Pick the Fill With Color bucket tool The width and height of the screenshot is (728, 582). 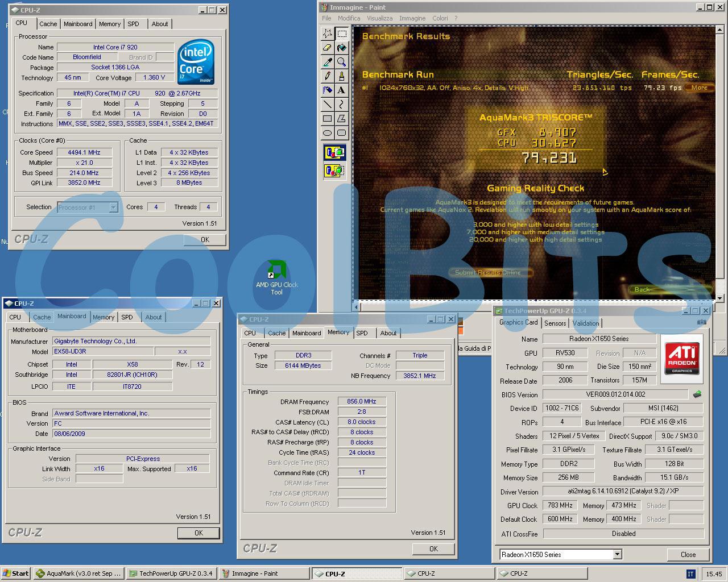[341, 48]
